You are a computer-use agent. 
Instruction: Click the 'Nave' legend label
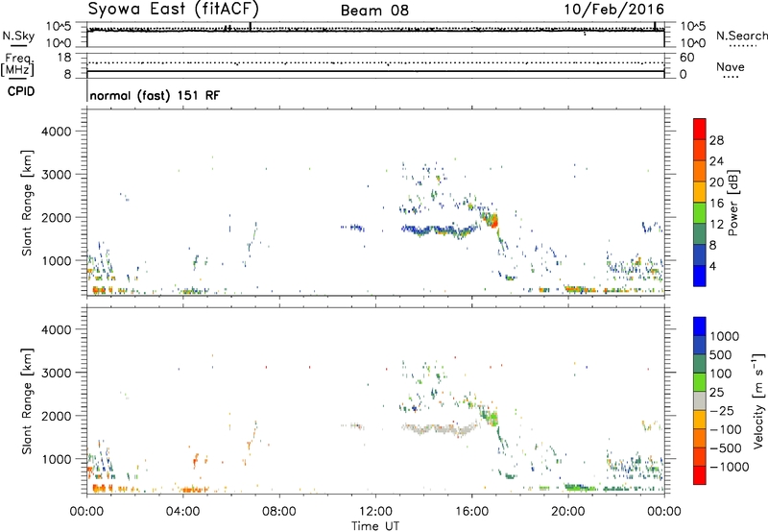click(x=730, y=66)
